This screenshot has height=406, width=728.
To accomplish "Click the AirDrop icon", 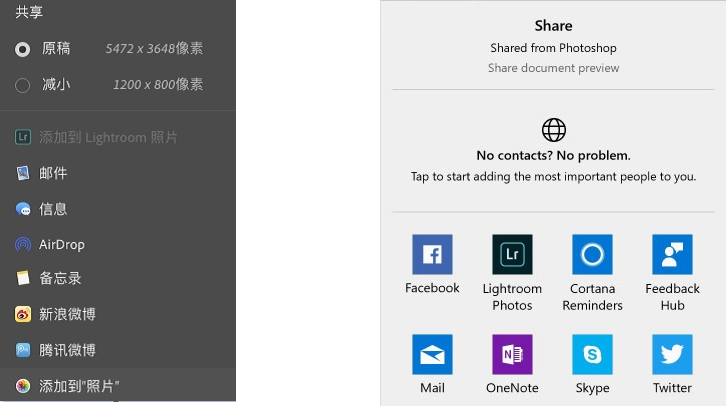I will [x=23, y=244].
